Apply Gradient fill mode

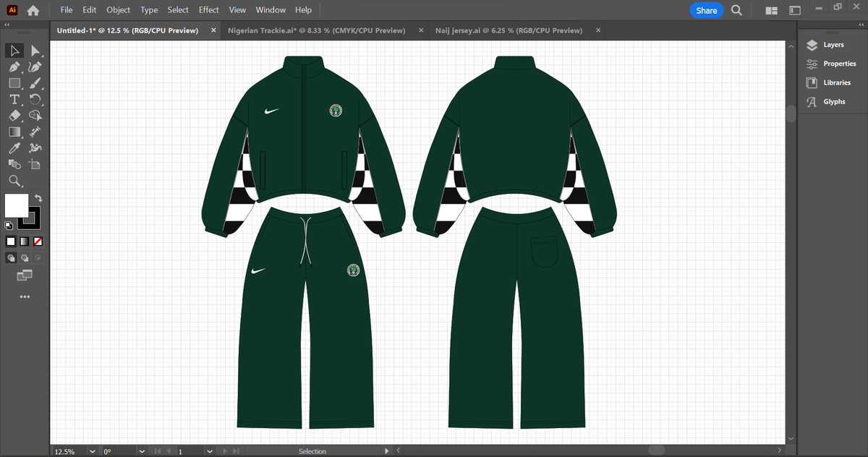(x=24, y=241)
